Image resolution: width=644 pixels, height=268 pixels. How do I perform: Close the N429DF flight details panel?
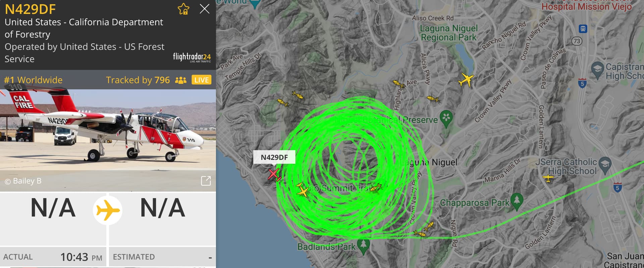(x=204, y=9)
